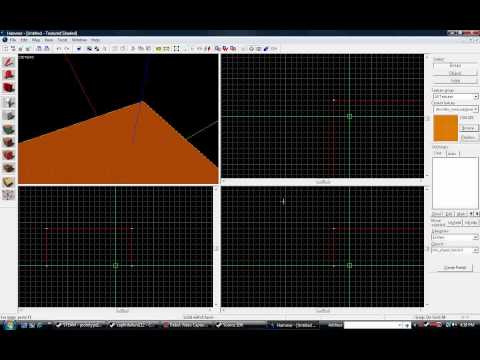Select the Camera tool

[x=9, y=88]
